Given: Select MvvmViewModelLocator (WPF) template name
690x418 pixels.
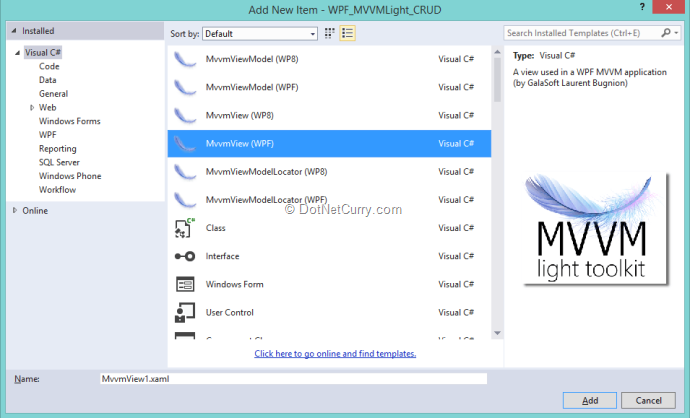Looking at the screenshot, I should (x=266, y=200).
